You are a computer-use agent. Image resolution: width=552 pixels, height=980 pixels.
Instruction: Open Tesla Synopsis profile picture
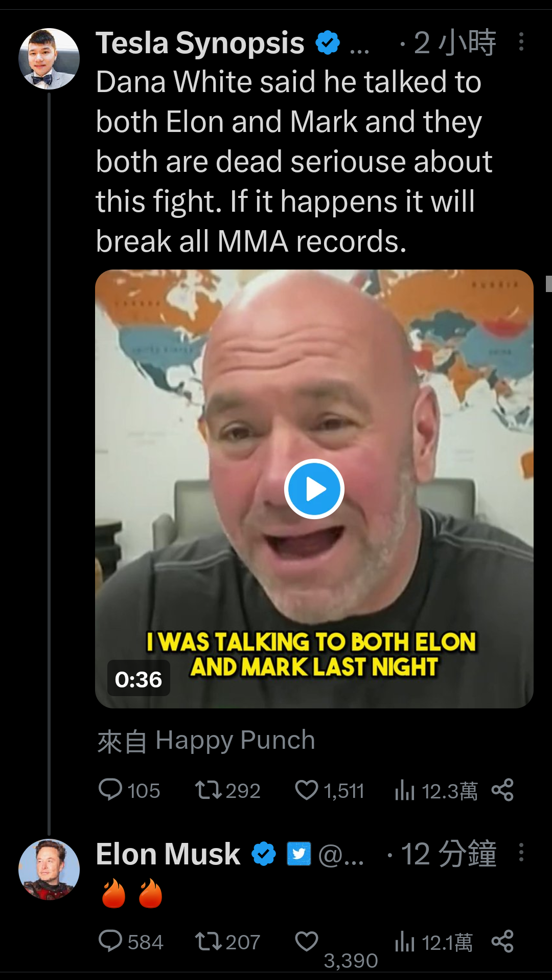click(49, 59)
